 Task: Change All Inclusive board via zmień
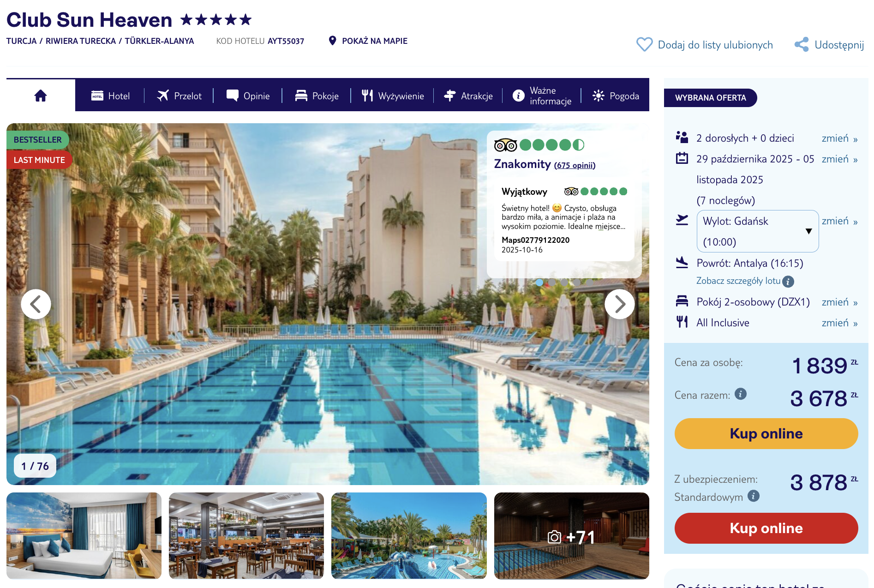pyautogui.click(x=839, y=323)
